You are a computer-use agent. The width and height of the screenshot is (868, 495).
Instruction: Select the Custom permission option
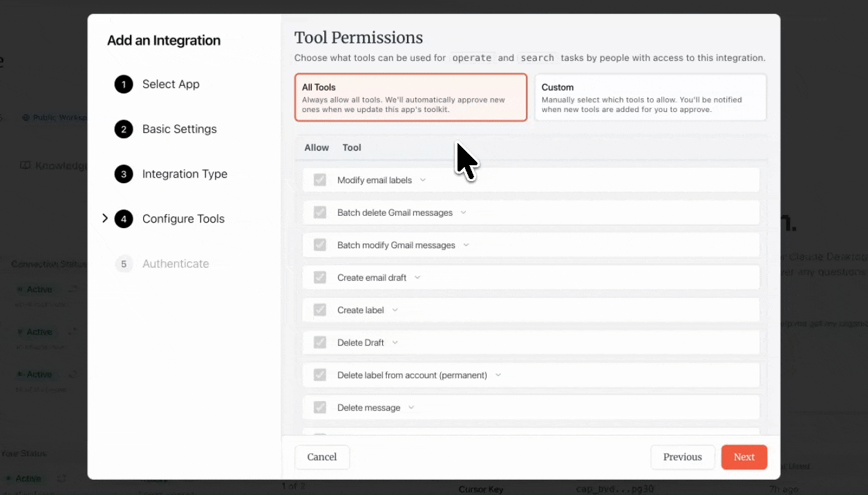pyautogui.click(x=650, y=97)
